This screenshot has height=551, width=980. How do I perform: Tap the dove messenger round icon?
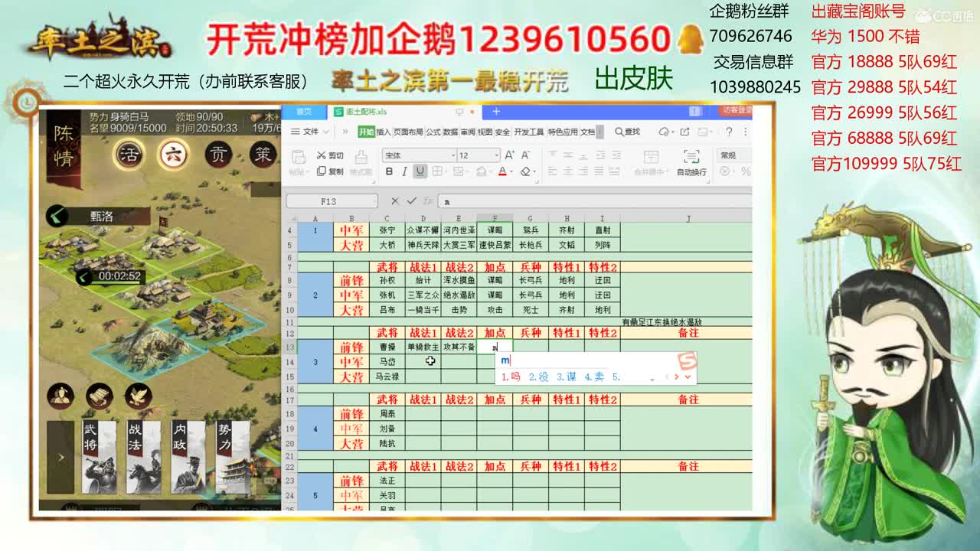(x=138, y=396)
